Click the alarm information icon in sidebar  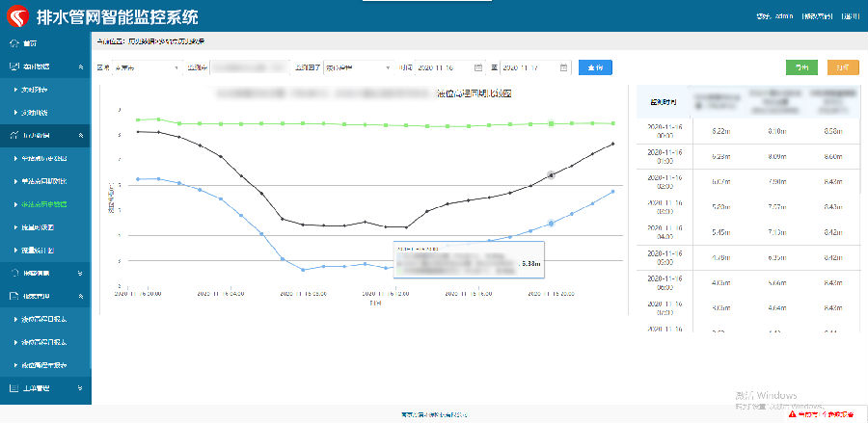(x=14, y=273)
